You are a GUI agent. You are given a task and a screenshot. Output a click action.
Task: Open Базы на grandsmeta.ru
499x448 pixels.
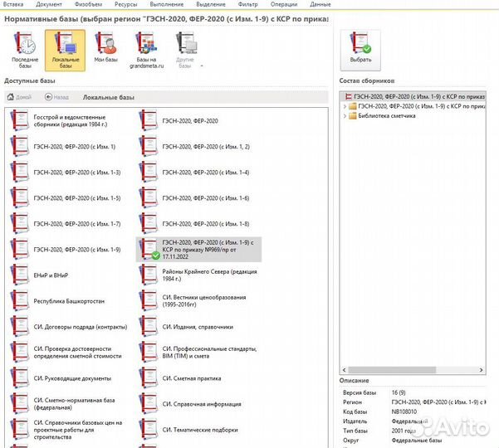click(146, 49)
